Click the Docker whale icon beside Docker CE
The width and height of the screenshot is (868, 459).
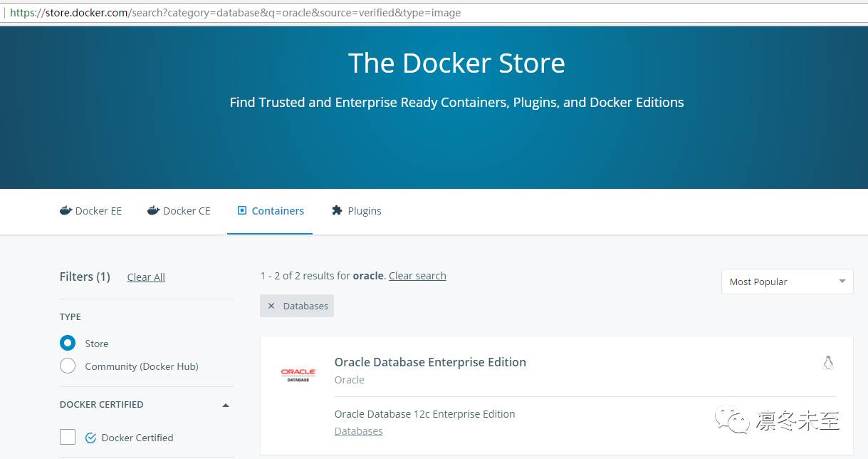(153, 210)
